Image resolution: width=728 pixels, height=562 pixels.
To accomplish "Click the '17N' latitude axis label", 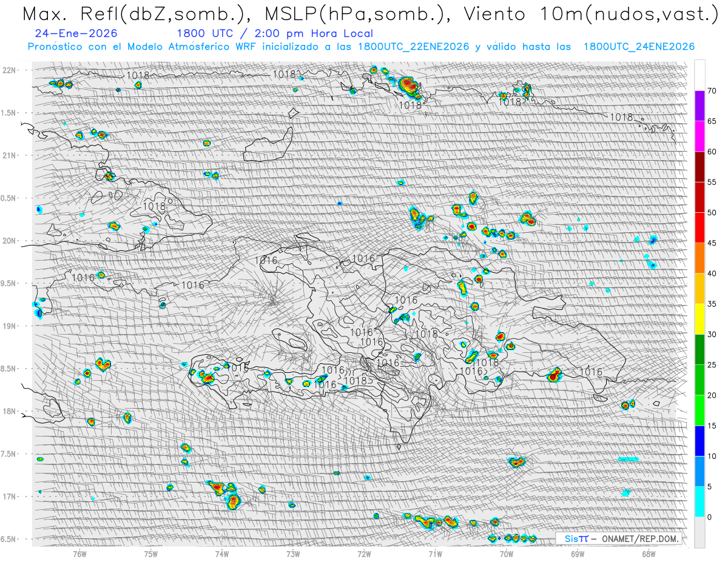I will point(9,497).
